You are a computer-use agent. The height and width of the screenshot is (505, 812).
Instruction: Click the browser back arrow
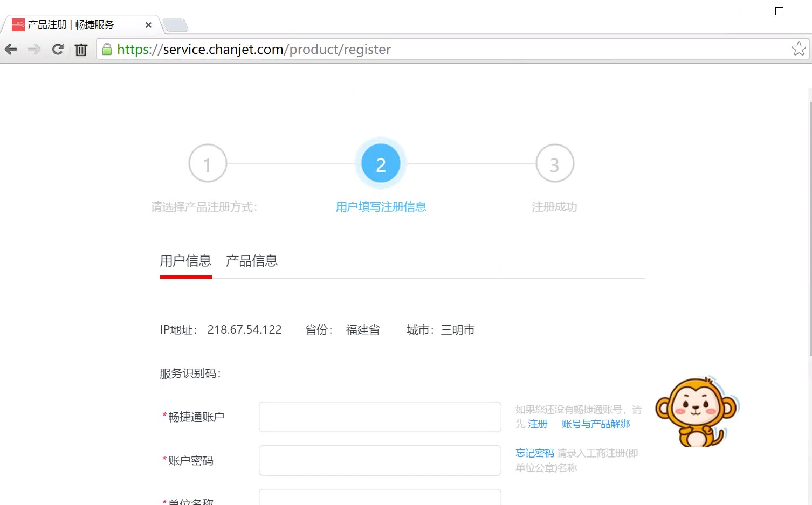[x=11, y=50]
